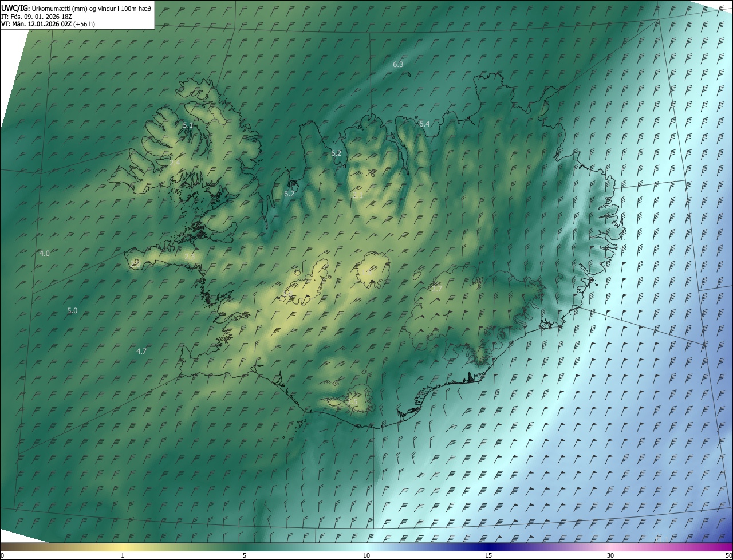
Task: Click the colorbar tick label 0
Action: tap(2, 555)
